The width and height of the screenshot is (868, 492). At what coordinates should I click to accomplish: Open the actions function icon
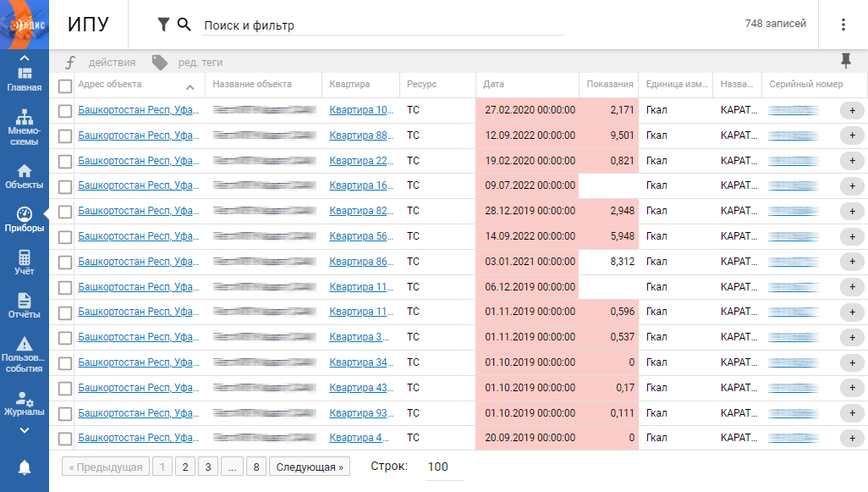point(69,62)
